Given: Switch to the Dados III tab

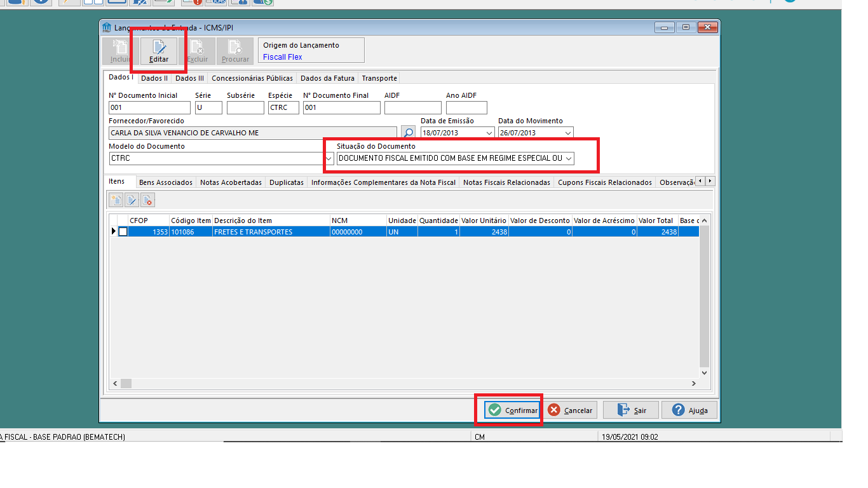Looking at the screenshot, I should coord(189,78).
